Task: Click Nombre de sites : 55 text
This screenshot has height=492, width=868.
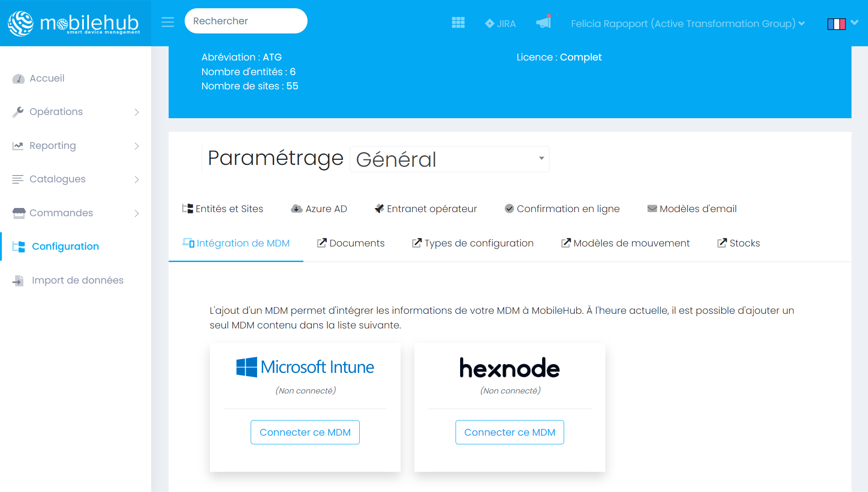Action: (x=250, y=86)
